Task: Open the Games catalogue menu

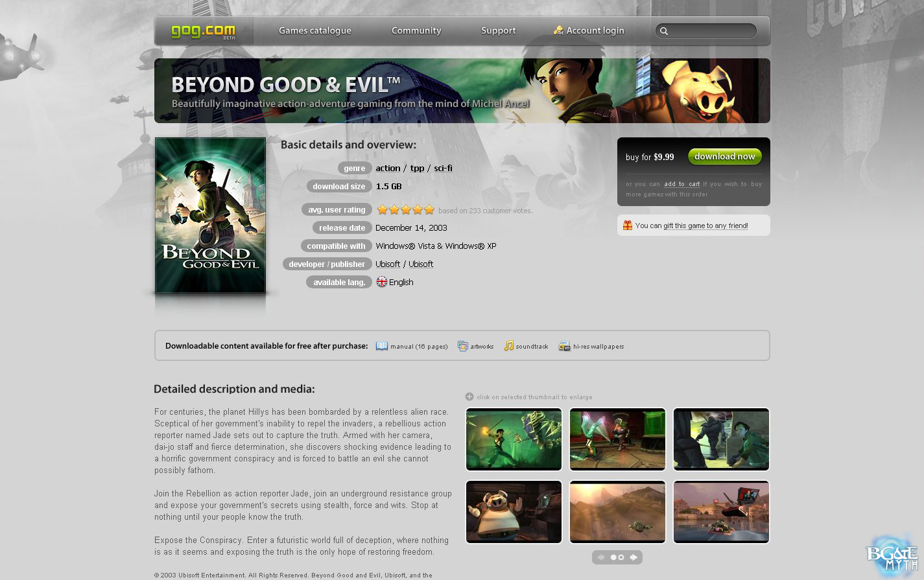Action: [x=315, y=30]
